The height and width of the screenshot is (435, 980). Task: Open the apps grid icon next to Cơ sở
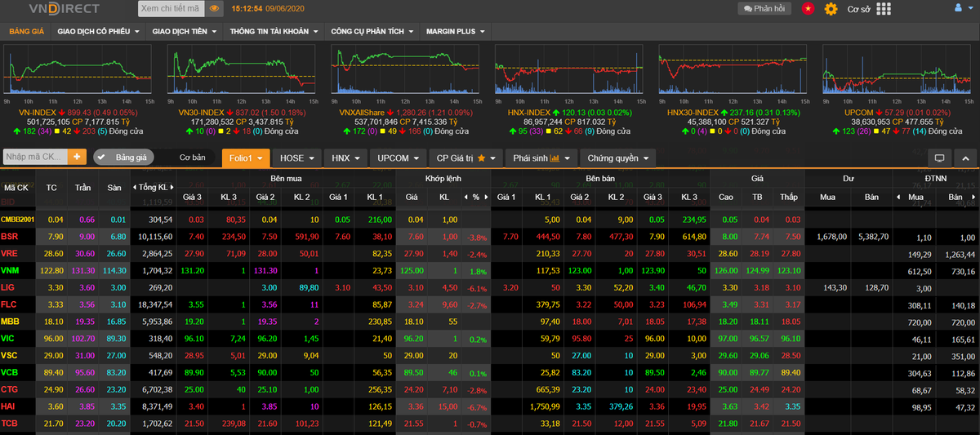point(884,9)
